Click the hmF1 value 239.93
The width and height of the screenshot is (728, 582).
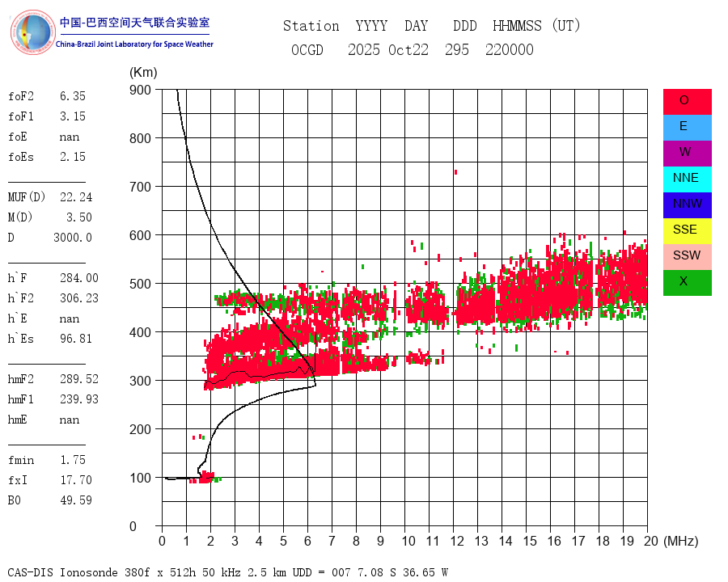click(79, 399)
